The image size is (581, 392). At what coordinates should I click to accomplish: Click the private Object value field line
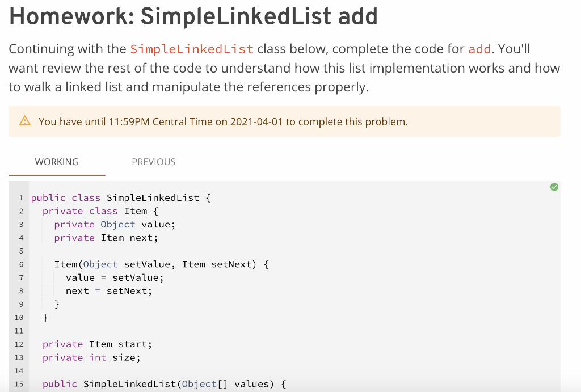pos(113,224)
